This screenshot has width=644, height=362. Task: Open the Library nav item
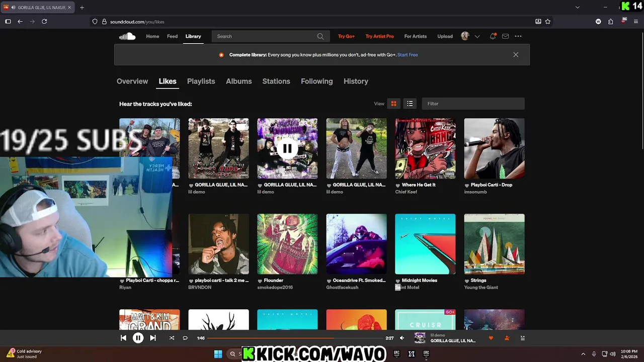pos(193,36)
